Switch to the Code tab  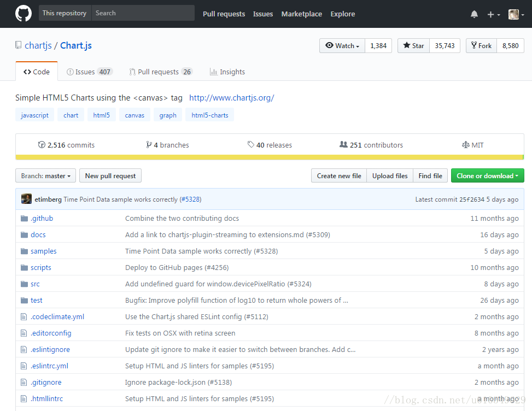point(37,72)
